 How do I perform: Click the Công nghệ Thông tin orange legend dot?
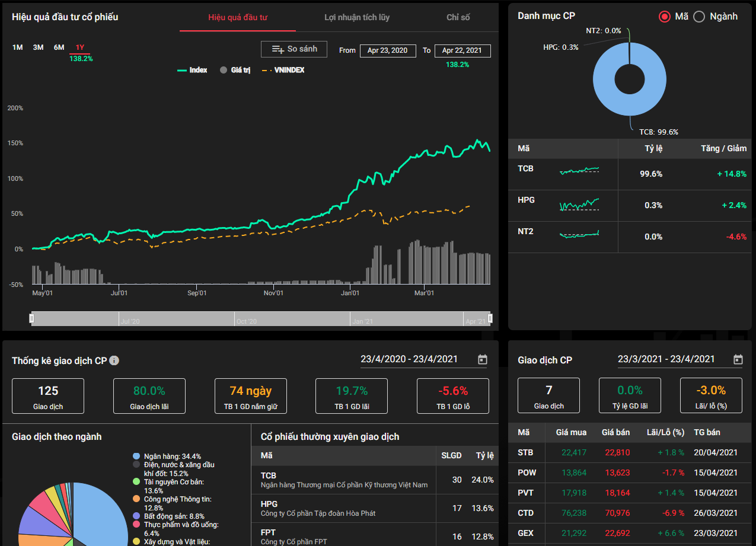(x=136, y=499)
